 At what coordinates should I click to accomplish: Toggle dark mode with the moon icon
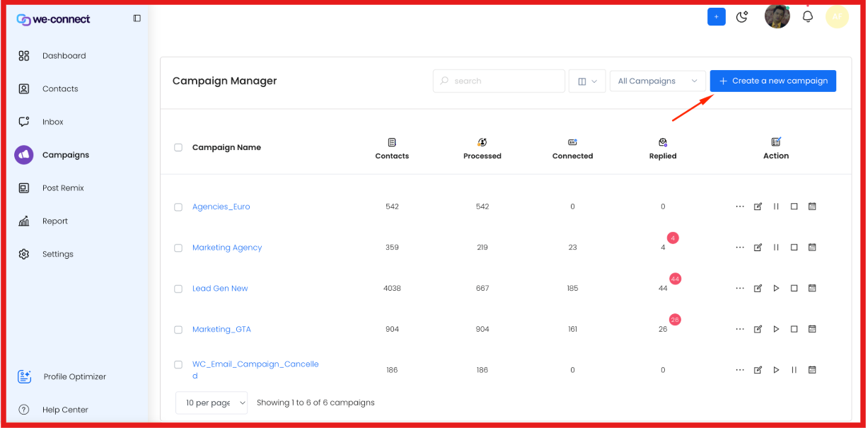(x=741, y=16)
